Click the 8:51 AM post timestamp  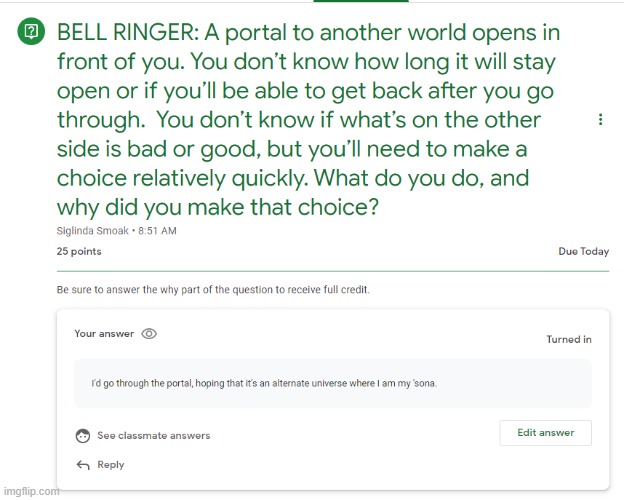coord(156,231)
